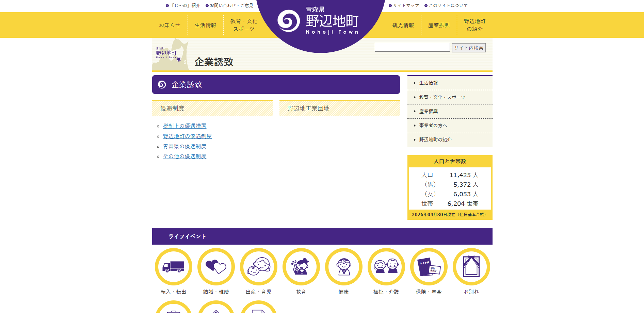This screenshot has width=644, height=313.
Task: Click the site search text field
Action: 412,47
